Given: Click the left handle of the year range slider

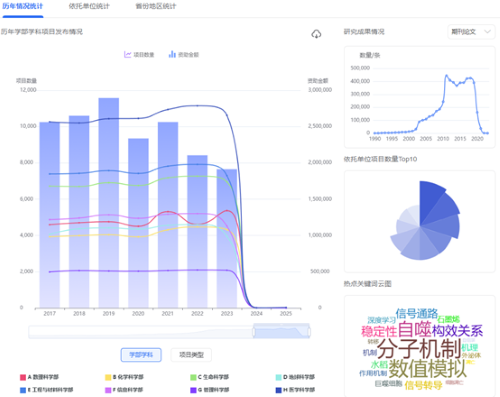Looking at the screenshot, I should [253, 332].
